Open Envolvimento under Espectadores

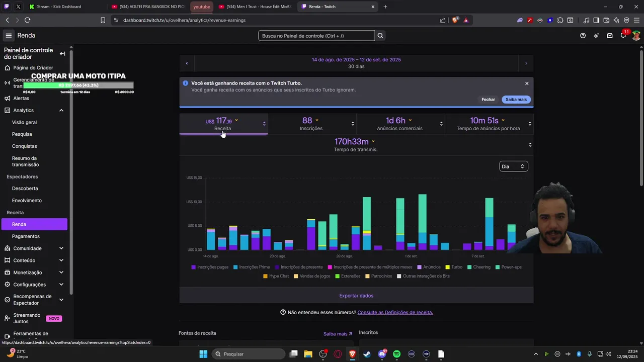coord(27,201)
